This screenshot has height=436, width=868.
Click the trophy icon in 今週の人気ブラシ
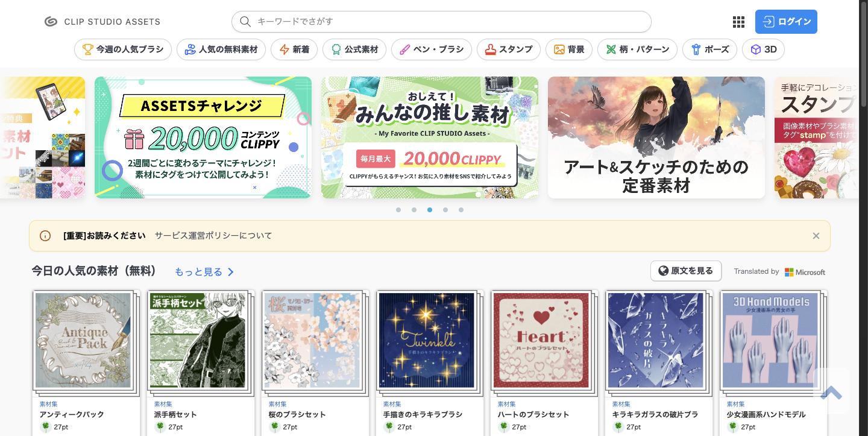click(88, 49)
